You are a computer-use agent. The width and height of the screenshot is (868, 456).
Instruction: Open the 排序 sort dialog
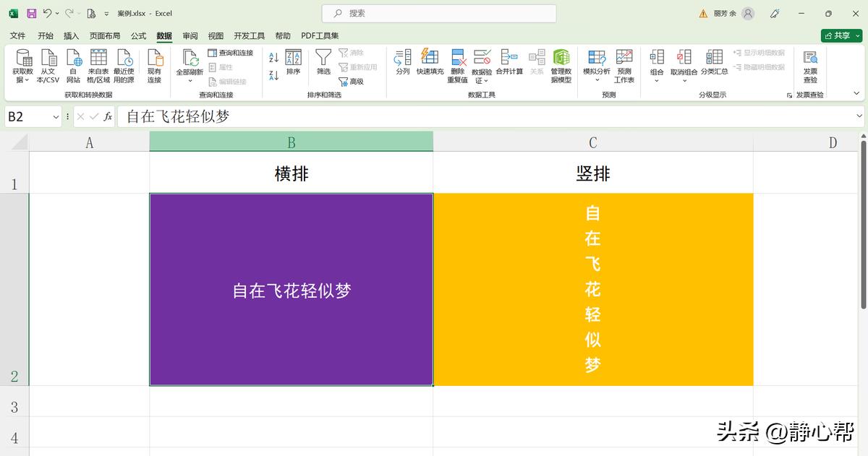[292, 65]
